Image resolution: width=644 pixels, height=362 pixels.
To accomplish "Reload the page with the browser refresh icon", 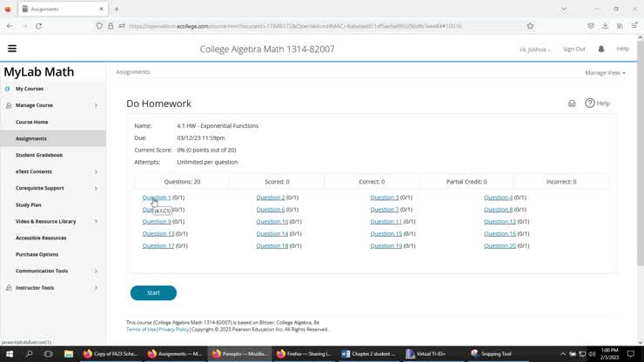I will pos(38,26).
